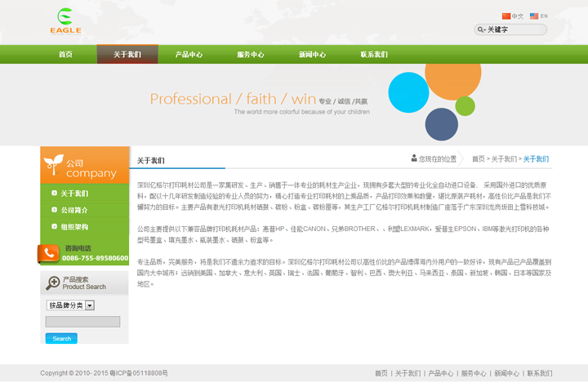Click the magnifier icon in keyword search

click(x=482, y=30)
